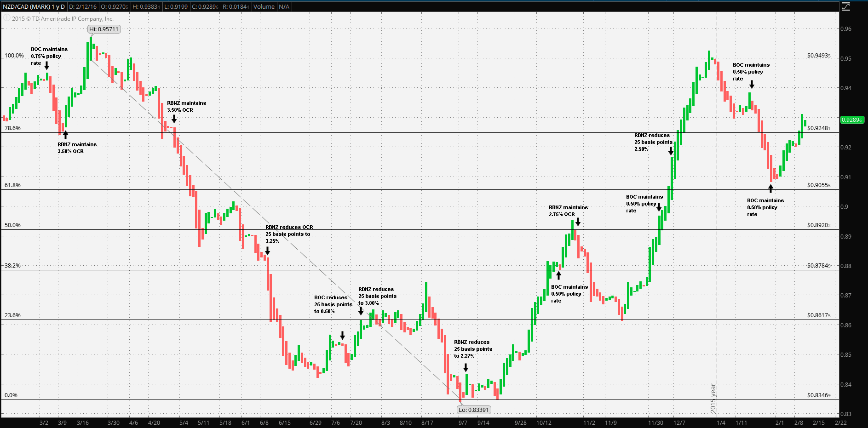Screen dimensions: 868x428
Task: Select the RBNZ reduces to 3.00% annotation
Action: (x=377, y=296)
